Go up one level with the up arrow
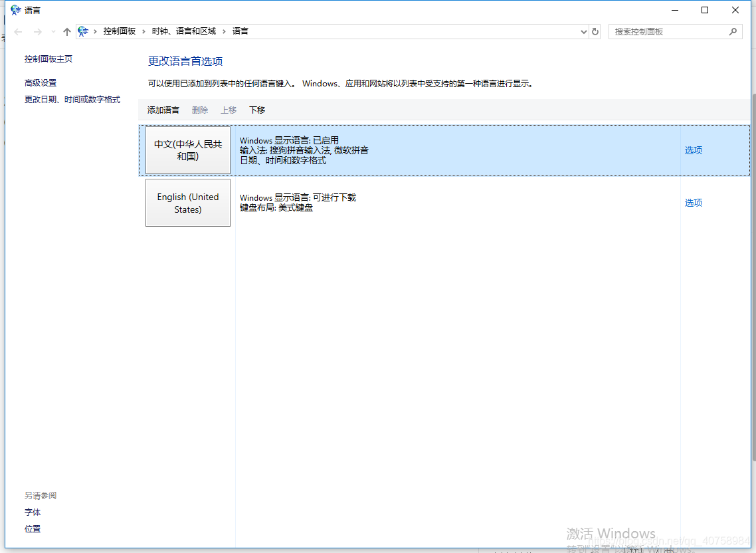The height and width of the screenshot is (553, 756). click(x=67, y=32)
